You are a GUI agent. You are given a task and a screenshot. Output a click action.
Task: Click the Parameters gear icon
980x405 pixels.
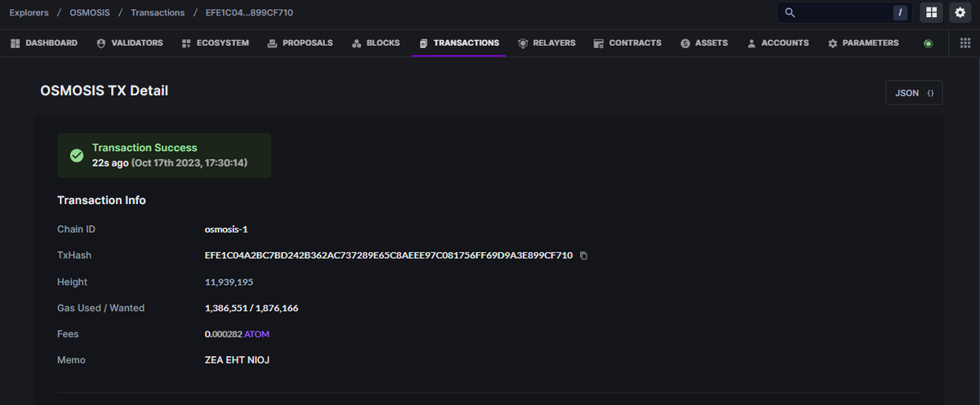[x=832, y=43]
